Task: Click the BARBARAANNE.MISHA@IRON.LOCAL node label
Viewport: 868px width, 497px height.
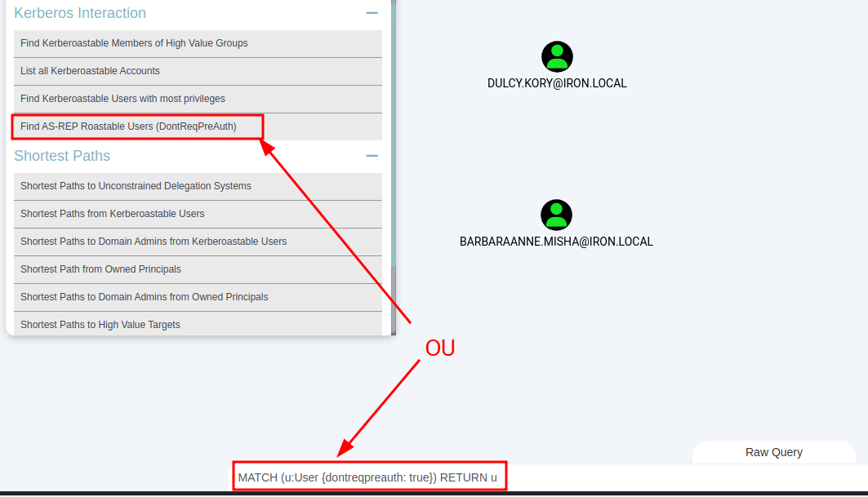Action: [556, 242]
